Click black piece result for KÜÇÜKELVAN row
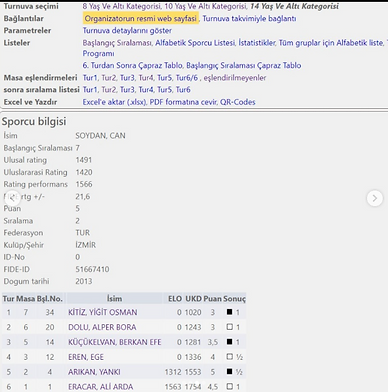The height and width of the screenshot is (392, 388). [229, 342]
